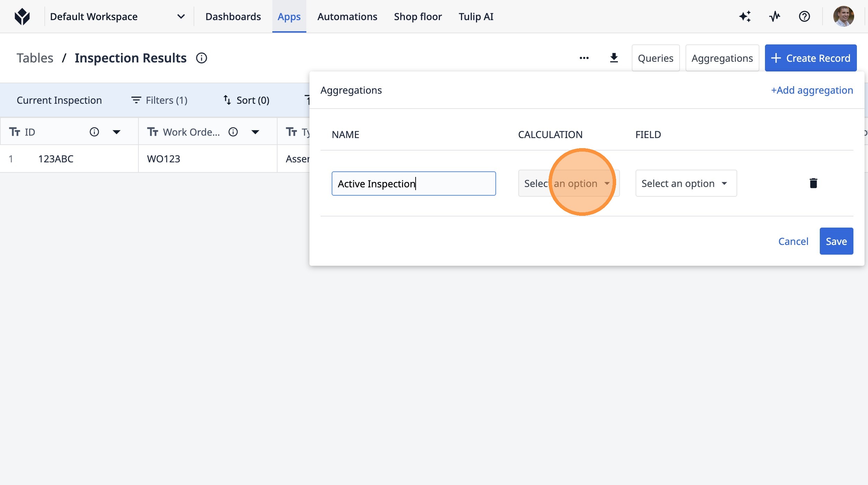Show the ID column info icon
The width and height of the screenshot is (868, 485).
[94, 132]
